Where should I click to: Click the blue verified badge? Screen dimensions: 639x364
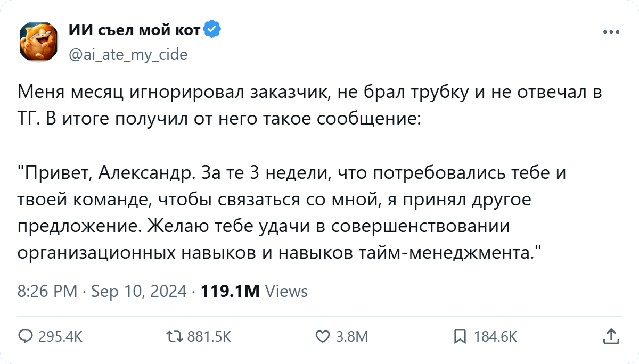pos(212,30)
